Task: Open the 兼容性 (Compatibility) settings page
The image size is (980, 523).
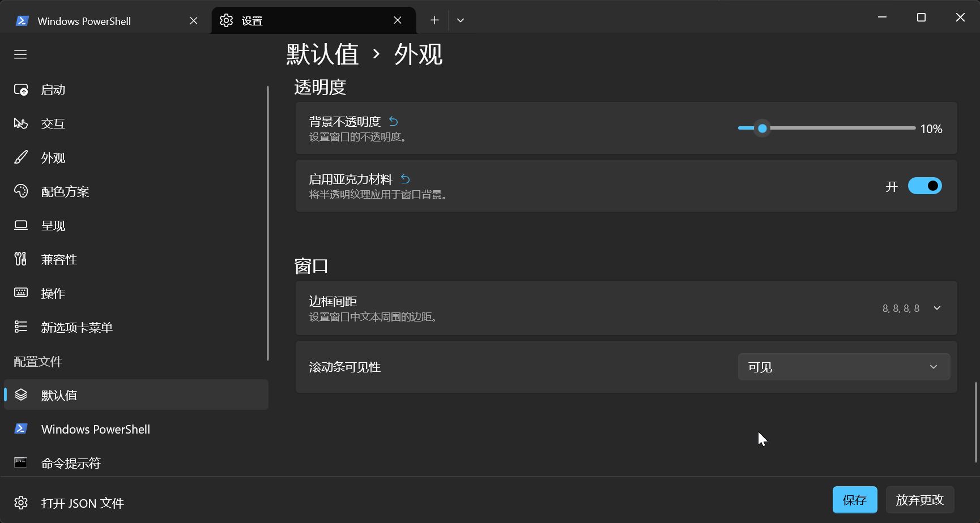Action: (x=59, y=260)
